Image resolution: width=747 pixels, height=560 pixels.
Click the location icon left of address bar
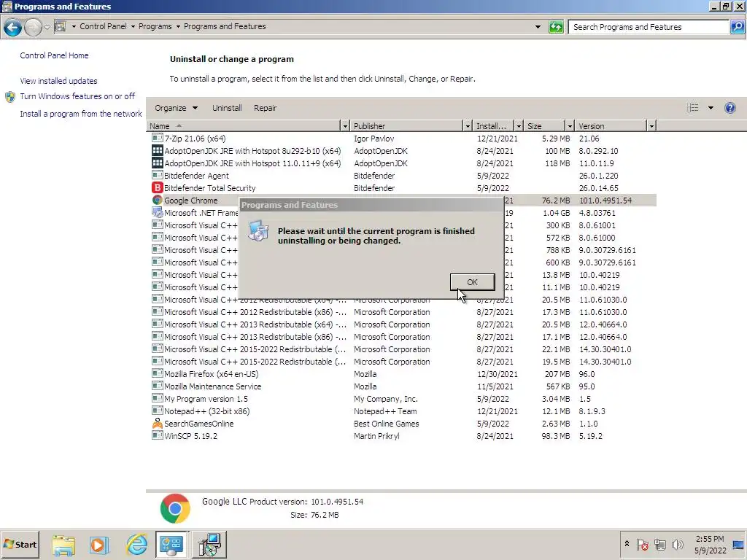click(61, 26)
